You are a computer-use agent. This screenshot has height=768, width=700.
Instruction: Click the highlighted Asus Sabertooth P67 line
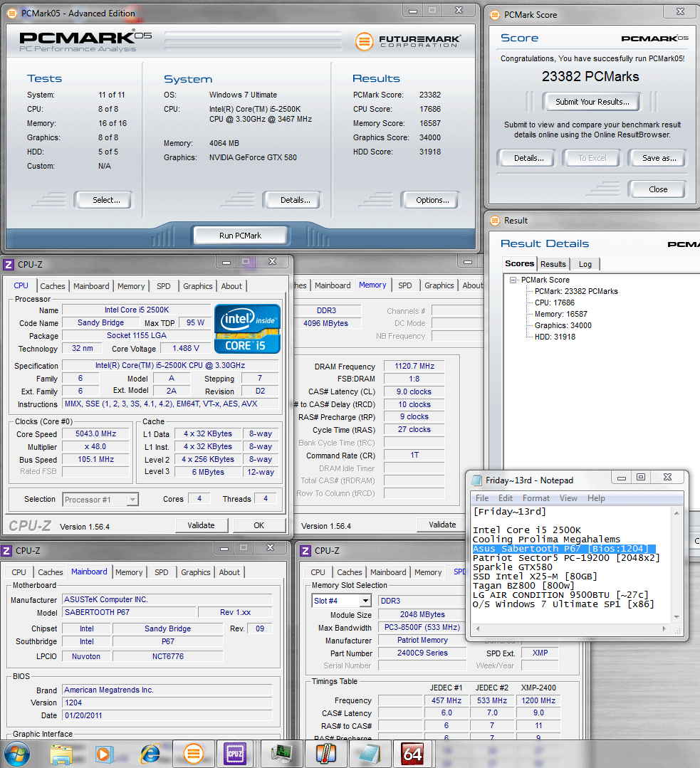tap(564, 549)
